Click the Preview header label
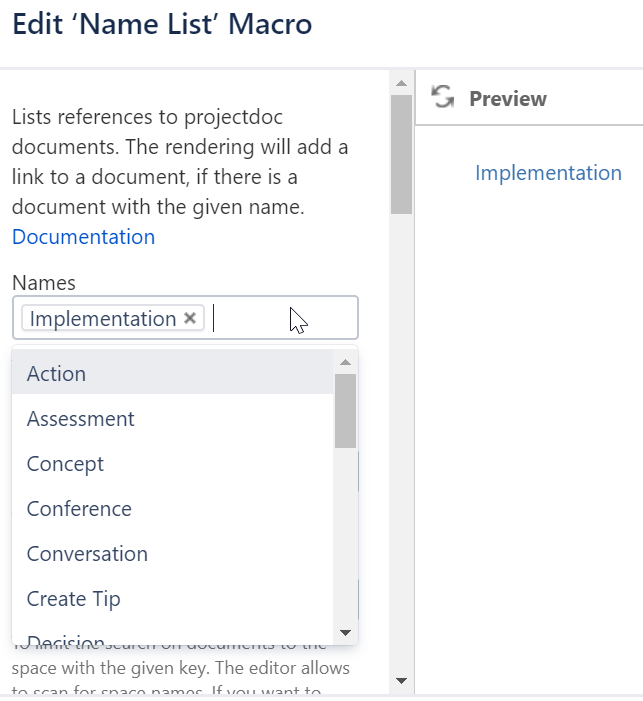 (x=507, y=98)
